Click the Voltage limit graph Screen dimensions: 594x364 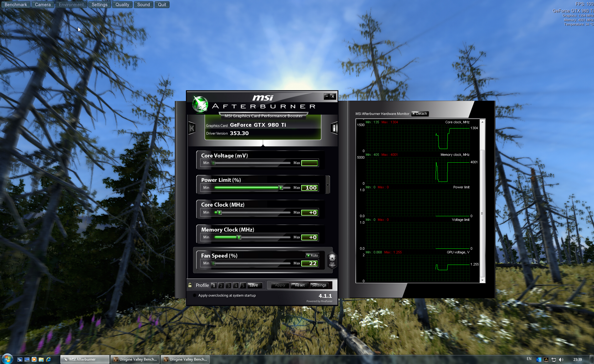tap(418, 235)
